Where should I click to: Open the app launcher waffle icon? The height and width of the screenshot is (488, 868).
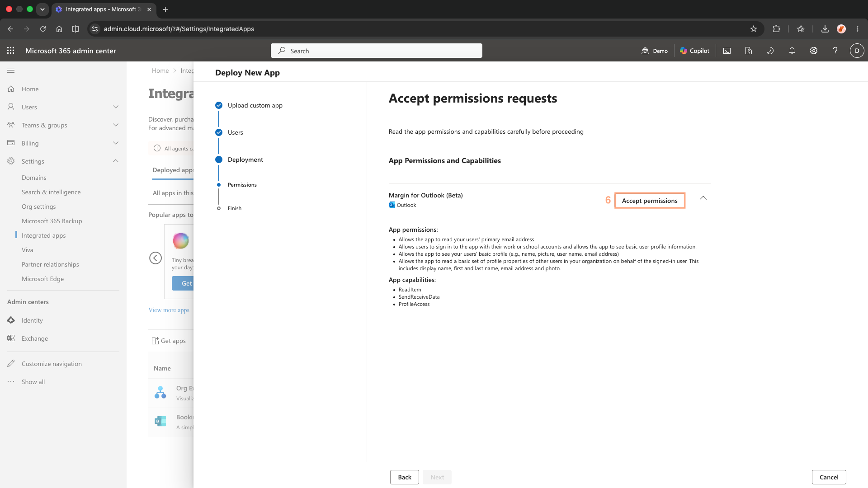[11, 51]
